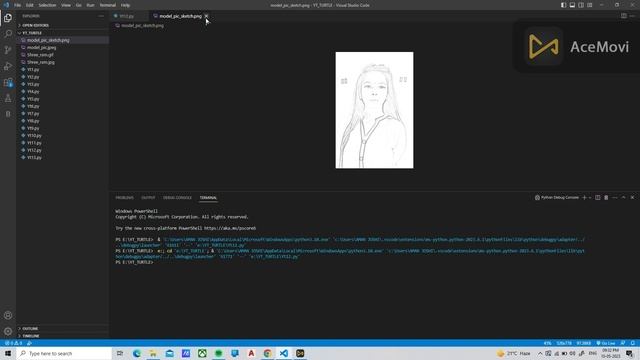Open Customize Layout icon in title bar
The height and width of the screenshot is (360, 640).
pos(590,5)
